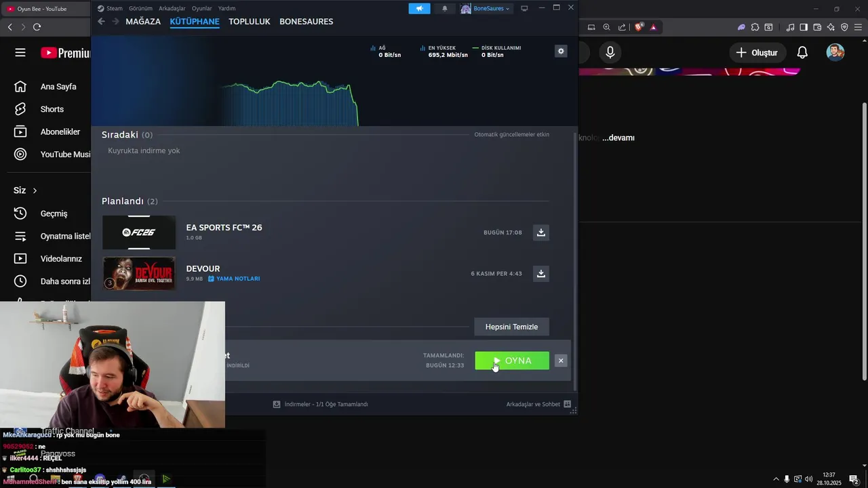Open Windows action center notifications

coord(854,479)
